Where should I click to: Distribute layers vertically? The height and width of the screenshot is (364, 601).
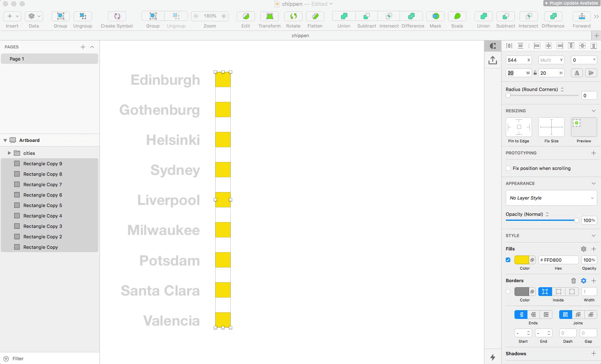[x=520, y=46]
